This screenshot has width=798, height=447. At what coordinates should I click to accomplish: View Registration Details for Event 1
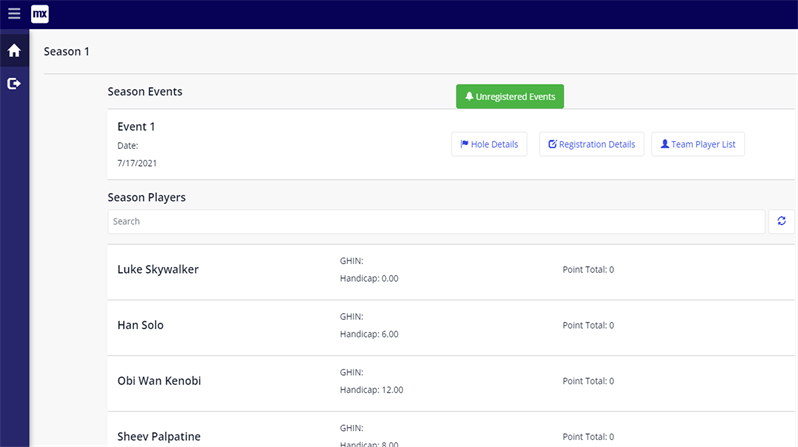(591, 144)
